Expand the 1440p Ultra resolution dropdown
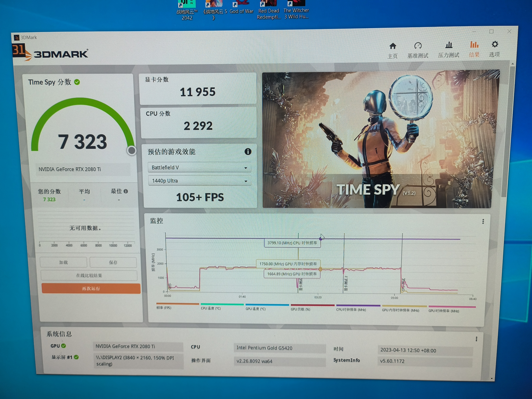The width and height of the screenshot is (532, 399). 199,181
